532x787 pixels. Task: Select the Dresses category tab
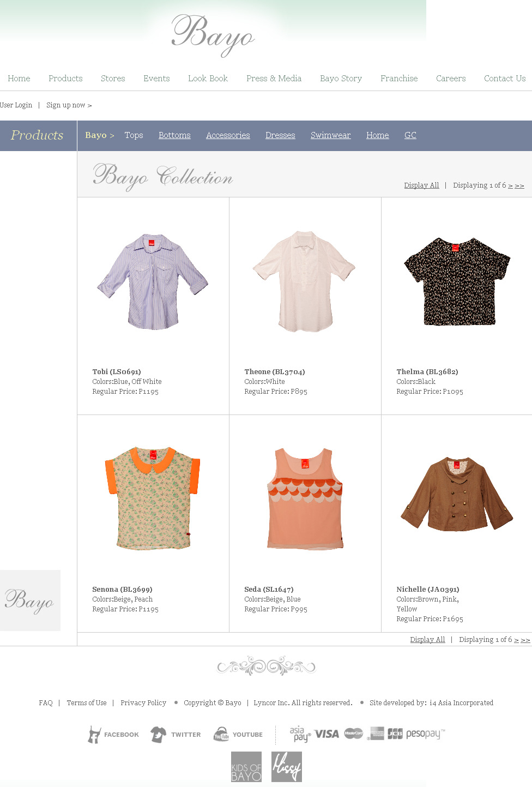(280, 135)
